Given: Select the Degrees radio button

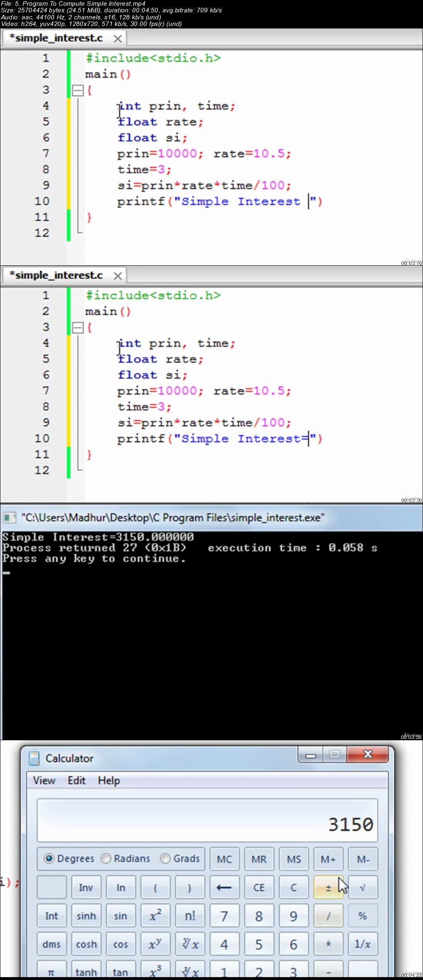Looking at the screenshot, I should [69, 859].
